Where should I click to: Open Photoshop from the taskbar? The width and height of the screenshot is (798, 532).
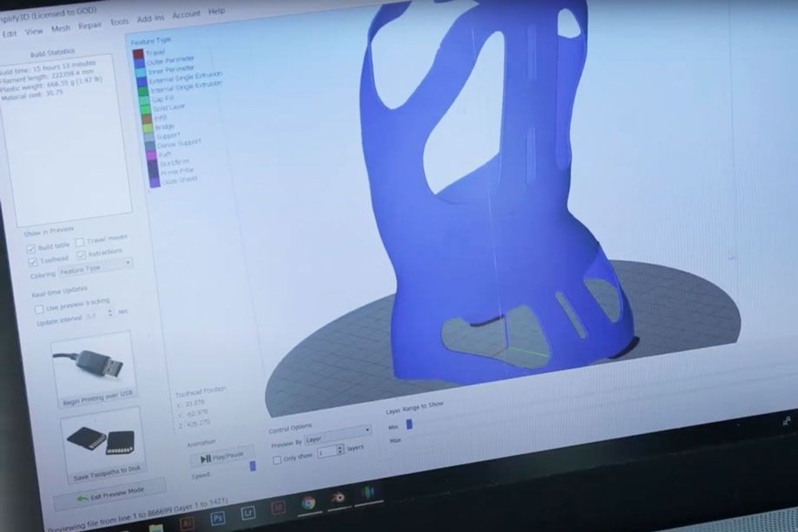pos(217,518)
